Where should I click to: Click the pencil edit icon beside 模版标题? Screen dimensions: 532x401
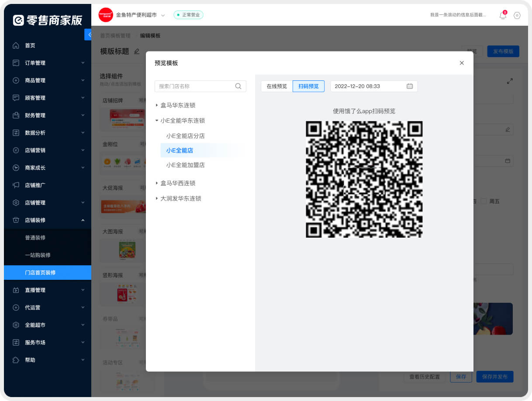[137, 51]
